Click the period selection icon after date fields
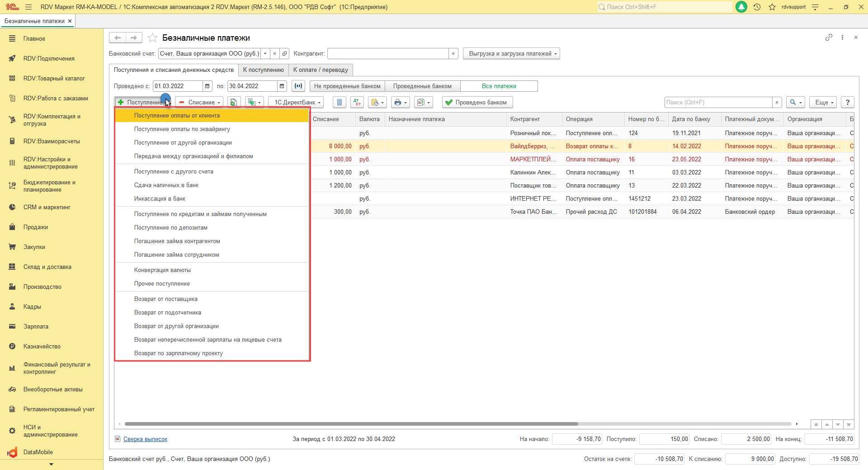Viewport: 868px width, 470px height. [x=298, y=86]
